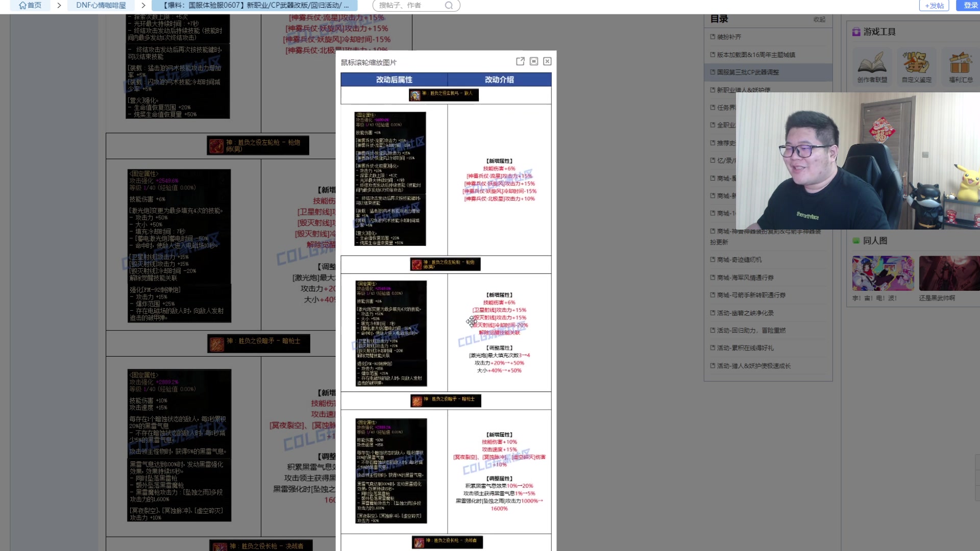
Task: Click the 登录 login button
Action: [x=970, y=5]
